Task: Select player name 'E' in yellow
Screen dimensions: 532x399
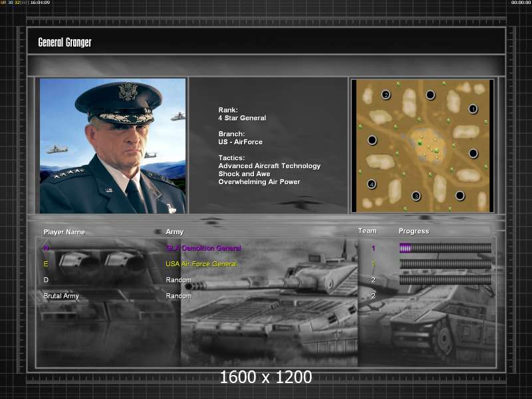Action: tap(46, 264)
